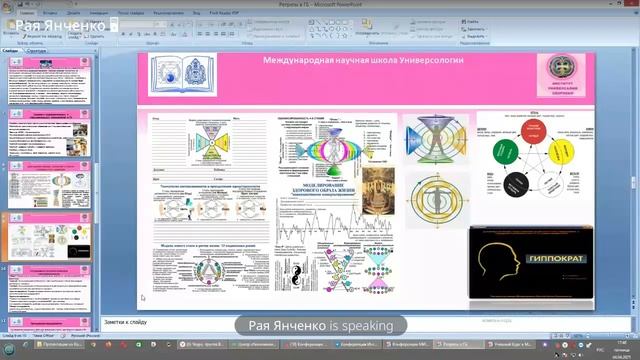The height and width of the screenshot is (360, 640).
Task: Select the Структура pane tab
Action: (x=36, y=51)
